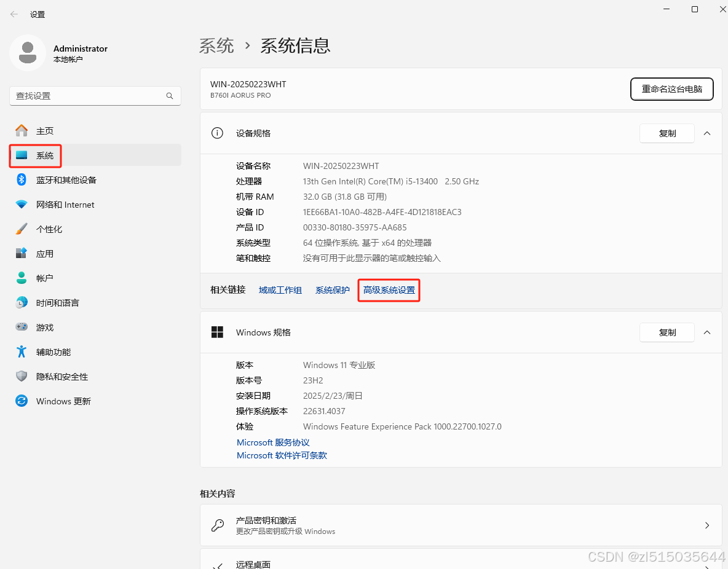Click the 64 位操作系统 system type value
Image resolution: width=728 pixels, height=569 pixels.
[367, 243]
